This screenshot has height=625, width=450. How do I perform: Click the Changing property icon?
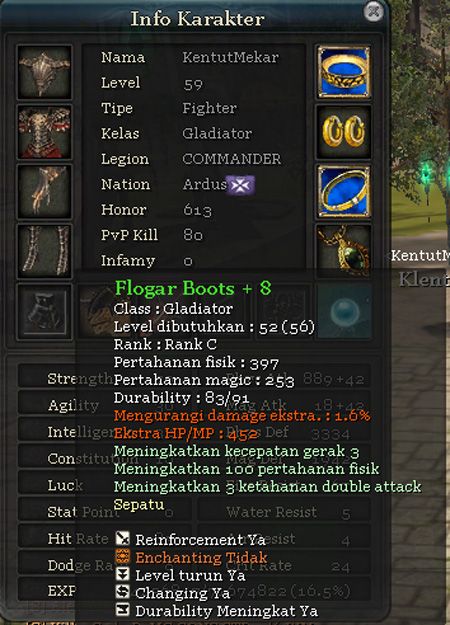pyautogui.click(x=122, y=592)
